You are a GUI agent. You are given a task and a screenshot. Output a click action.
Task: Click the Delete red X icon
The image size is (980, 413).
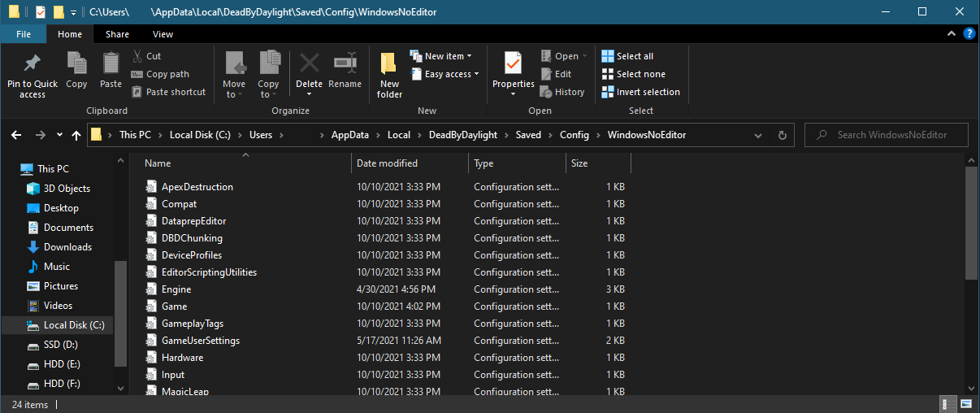point(309,63)
